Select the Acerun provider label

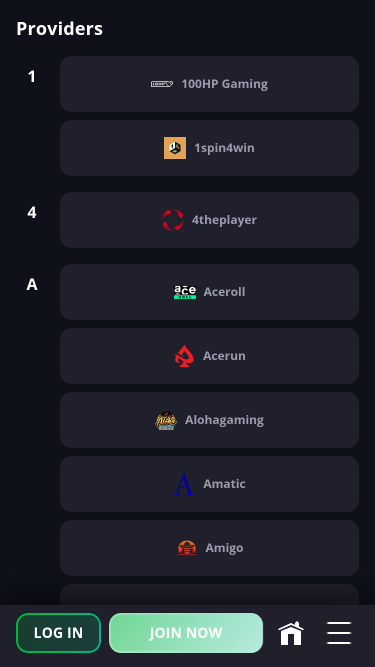point(224,356)
